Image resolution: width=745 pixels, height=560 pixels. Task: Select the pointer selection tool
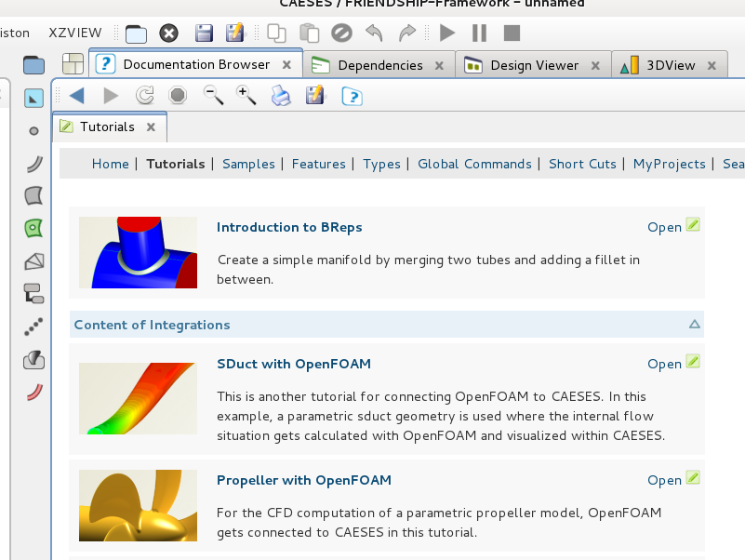tap(33, 99)
